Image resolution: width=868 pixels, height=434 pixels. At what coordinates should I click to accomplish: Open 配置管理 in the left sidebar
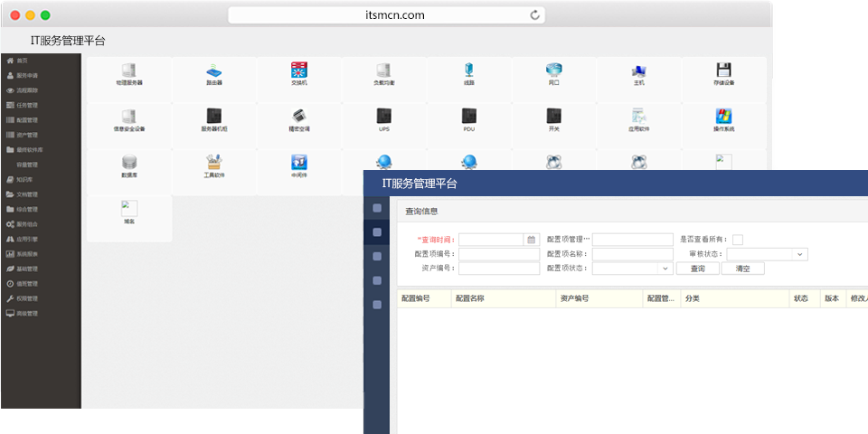click(x=27, y=119)
